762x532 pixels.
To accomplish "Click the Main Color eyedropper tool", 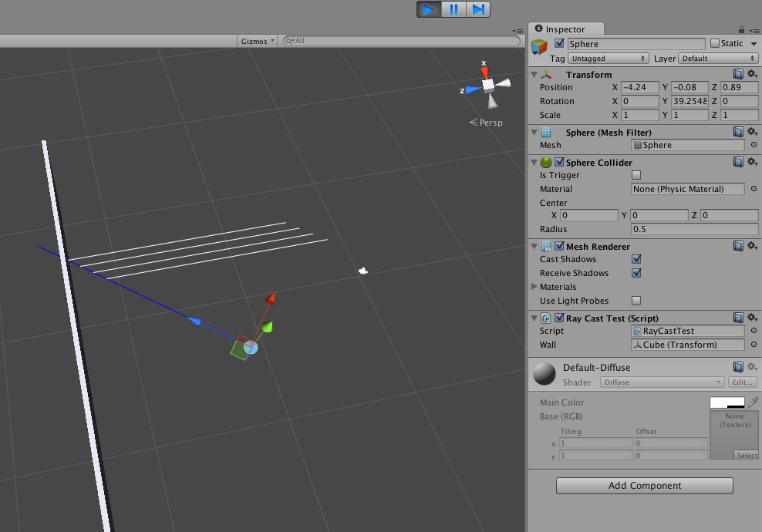I will click(x=754, y=402).
